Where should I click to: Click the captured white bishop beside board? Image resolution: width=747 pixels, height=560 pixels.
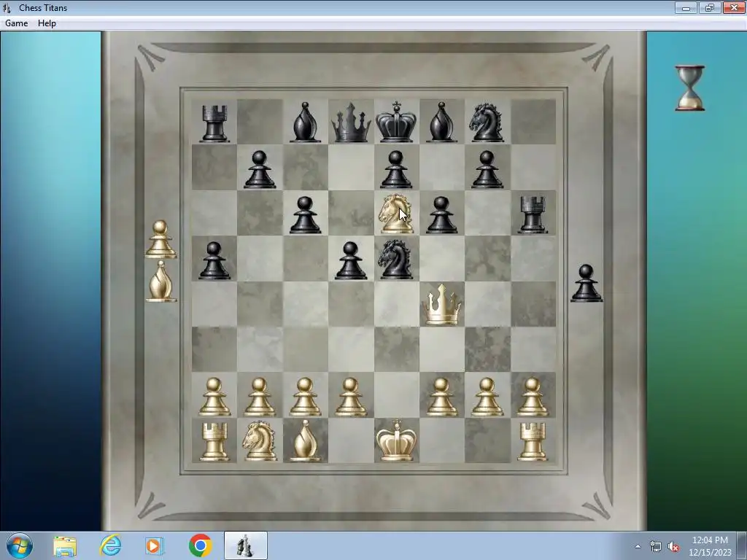point(160,281)
